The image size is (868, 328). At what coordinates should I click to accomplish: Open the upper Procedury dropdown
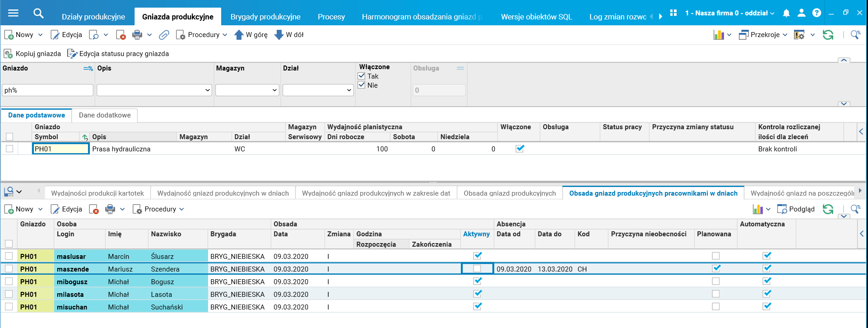click(201, 35)
